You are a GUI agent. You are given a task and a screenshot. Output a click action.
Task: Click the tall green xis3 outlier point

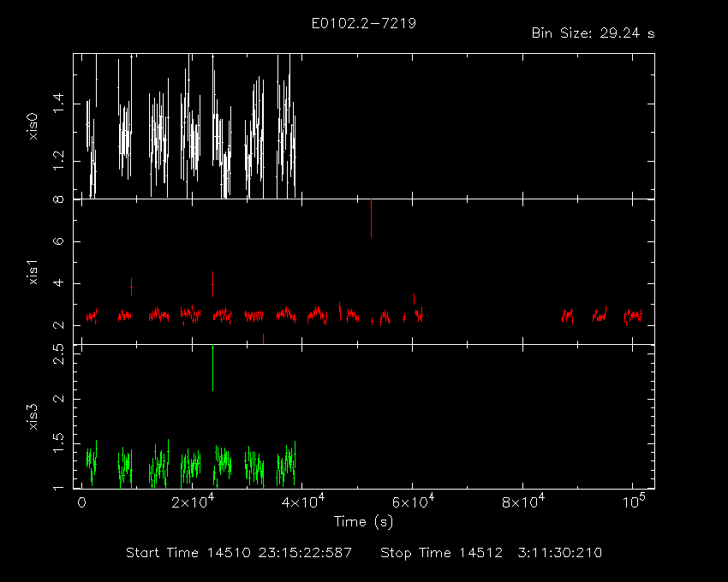[x=212, y=368]
